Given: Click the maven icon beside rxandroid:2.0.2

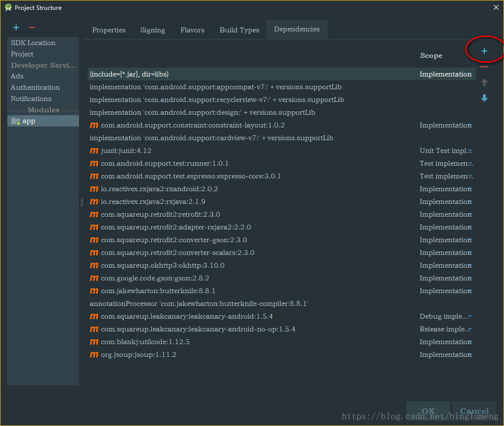Looking at the screenshot, I should click(94, 189).
